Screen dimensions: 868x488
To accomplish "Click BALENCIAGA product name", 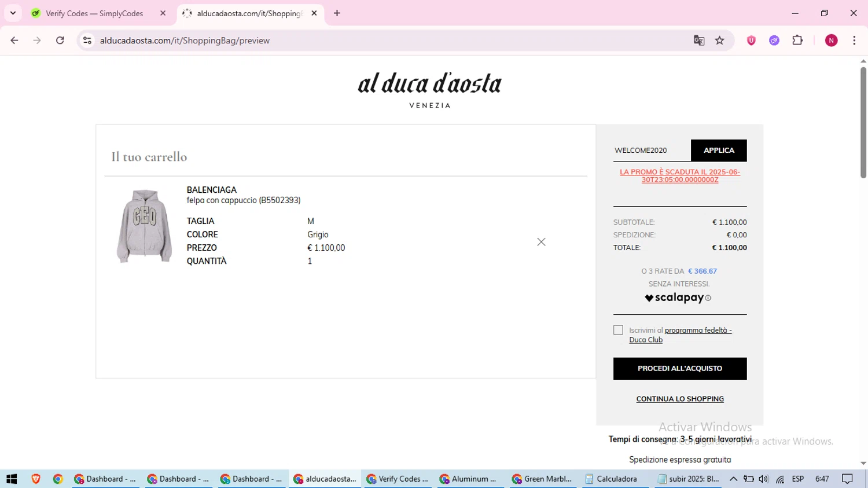I will tap(212, 190).
